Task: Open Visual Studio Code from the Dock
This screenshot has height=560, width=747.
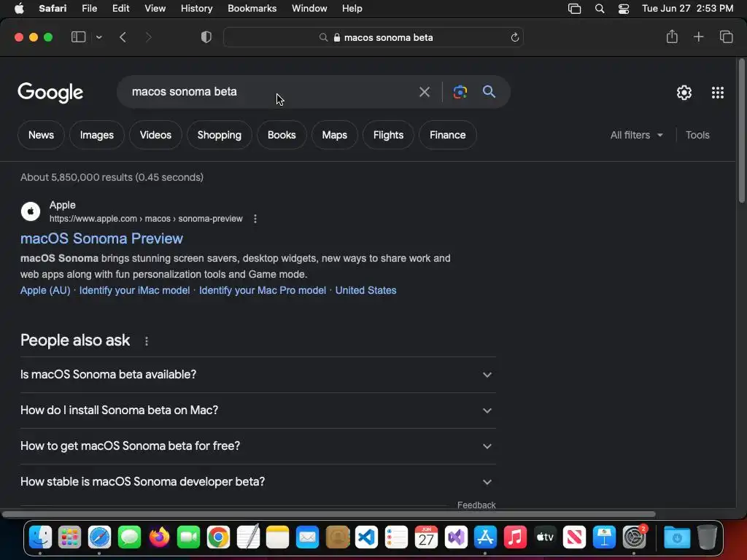Action: 366,537
